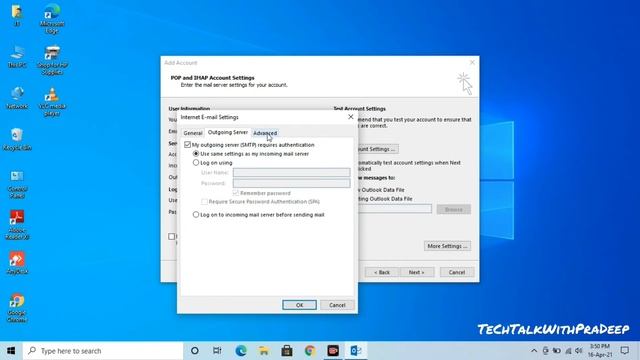Click the Type here to search box
This screenshot has height=360, width=640.
[x=103, y=351]
